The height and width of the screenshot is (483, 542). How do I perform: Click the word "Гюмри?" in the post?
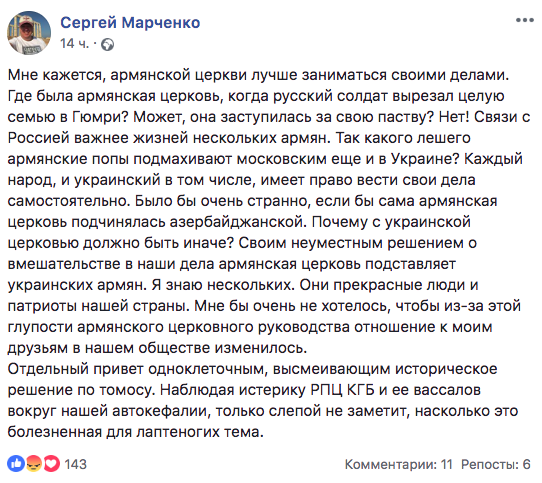(101, 117)
